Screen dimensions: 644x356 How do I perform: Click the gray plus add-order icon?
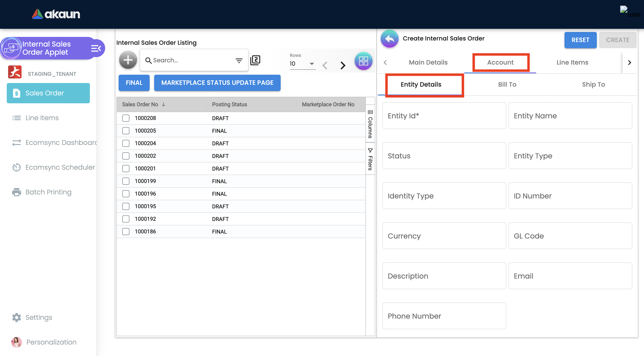coord(128,60)
